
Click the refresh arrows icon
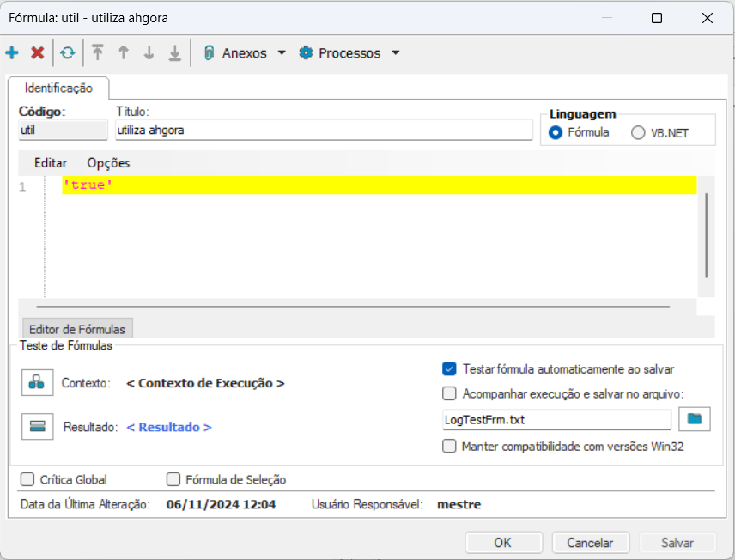(x=68, y=52)
